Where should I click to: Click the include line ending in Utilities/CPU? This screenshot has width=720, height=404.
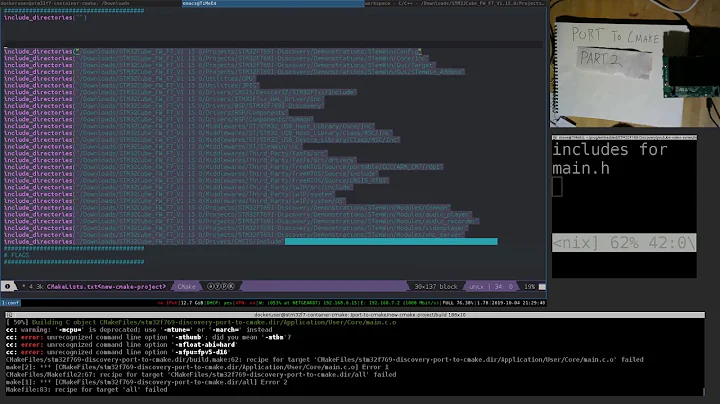pos(129,79)
